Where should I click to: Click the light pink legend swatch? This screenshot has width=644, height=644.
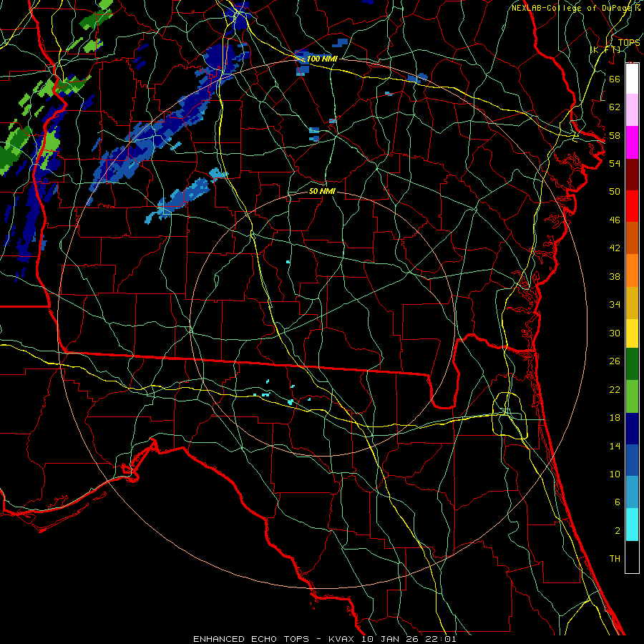click(x=632, y=110)
